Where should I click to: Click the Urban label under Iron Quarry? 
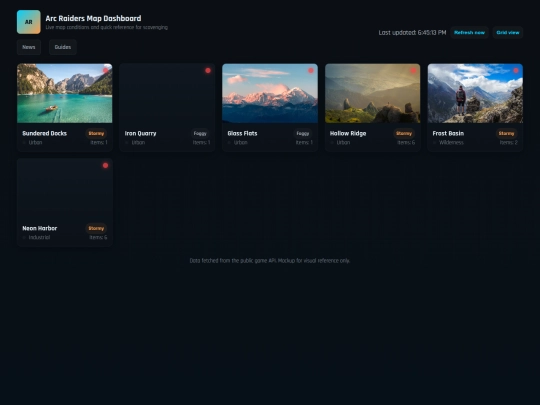tap(138, 143)
